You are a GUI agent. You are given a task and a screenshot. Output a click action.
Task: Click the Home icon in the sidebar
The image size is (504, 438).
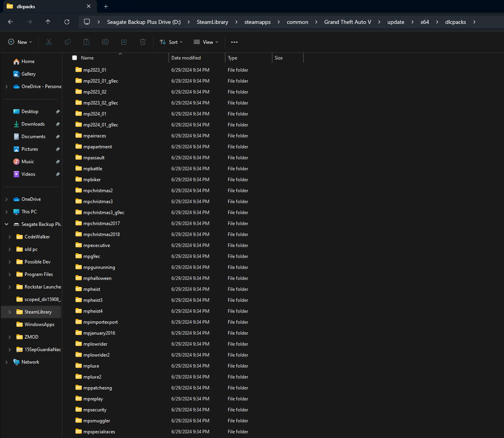[x=17, y=61]
